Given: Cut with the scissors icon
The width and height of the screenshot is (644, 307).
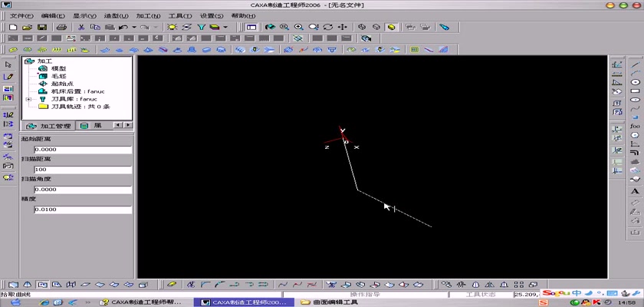Looking at the screenshot, I should click(81, 27).
